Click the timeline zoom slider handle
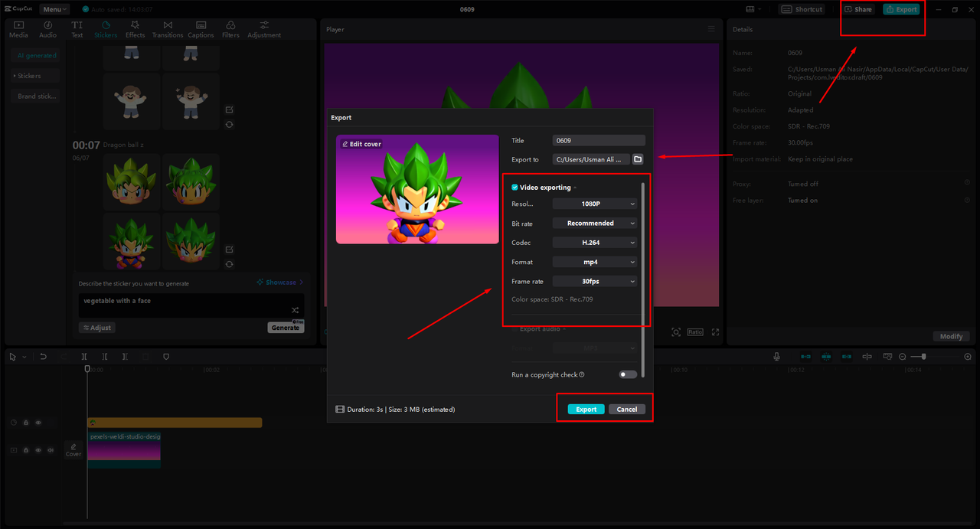Screen dimensions: 980x529 (924, 357)
